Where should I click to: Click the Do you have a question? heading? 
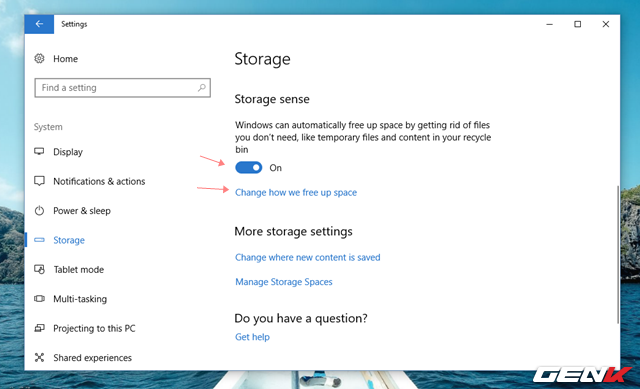301,318
